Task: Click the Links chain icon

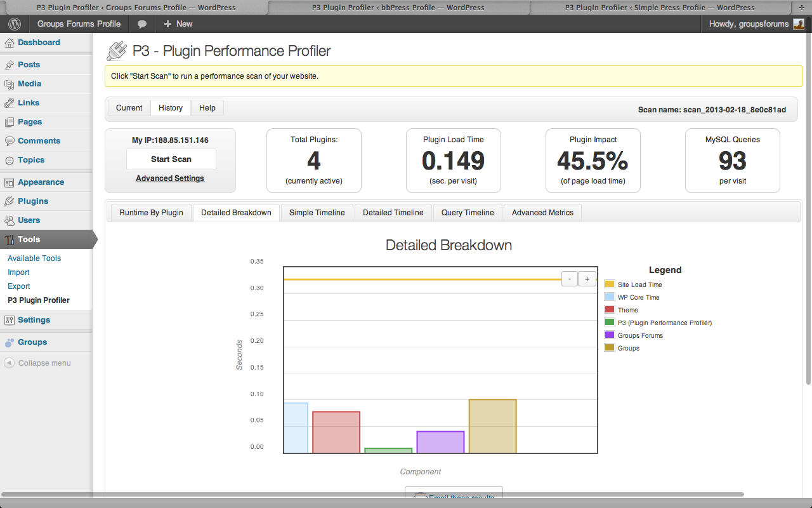Action: (10, 103)
